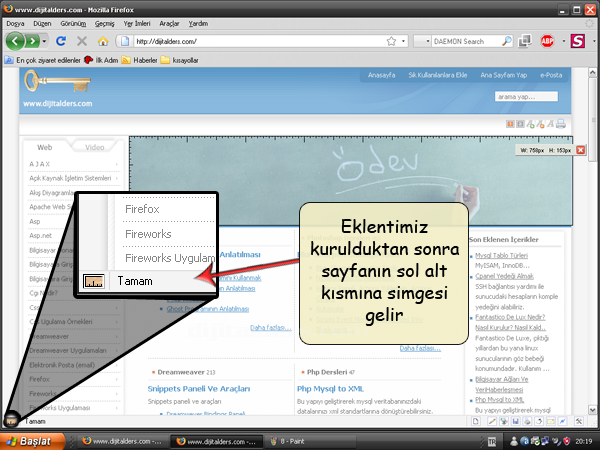Go to the home page icon
Viewport: 600px width, 450px height.
(x=103, y=42)
